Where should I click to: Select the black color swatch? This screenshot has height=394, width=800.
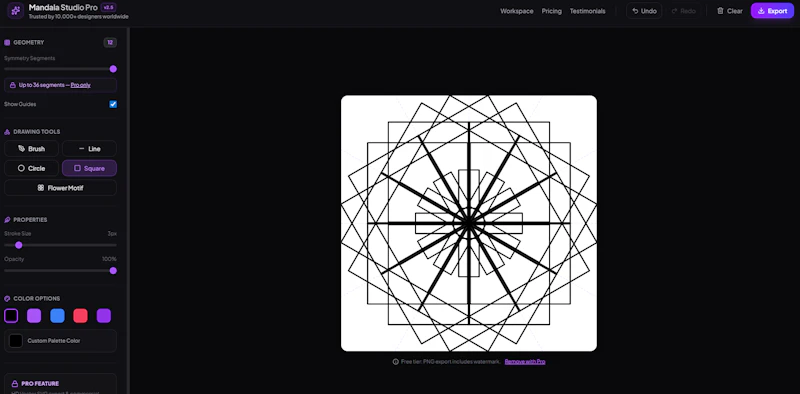[11, 316]
